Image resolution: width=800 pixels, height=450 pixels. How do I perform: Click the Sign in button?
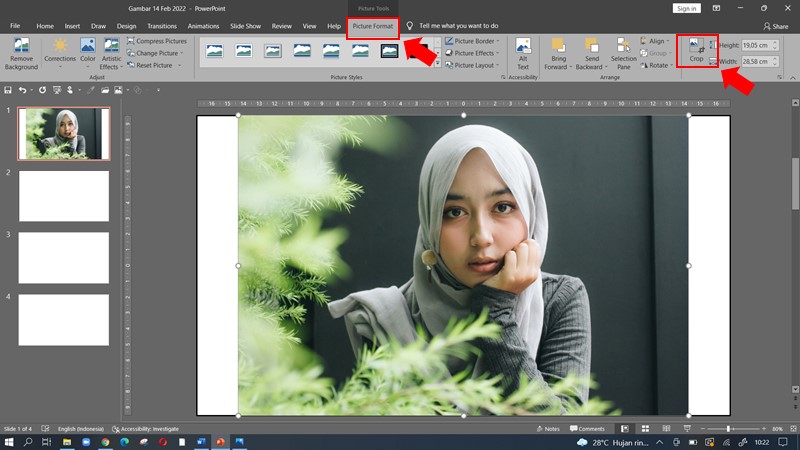(x=687, y=8)
